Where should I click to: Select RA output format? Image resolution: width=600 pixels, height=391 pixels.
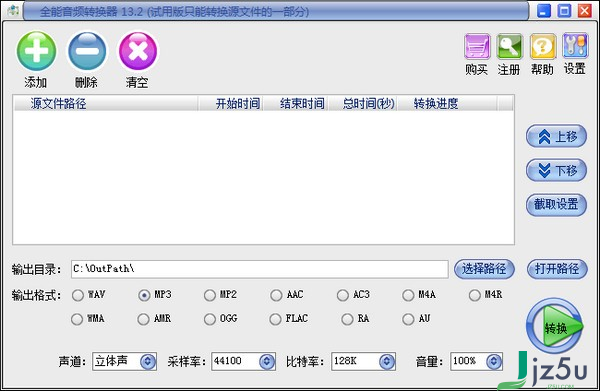[x=347, y=319]
